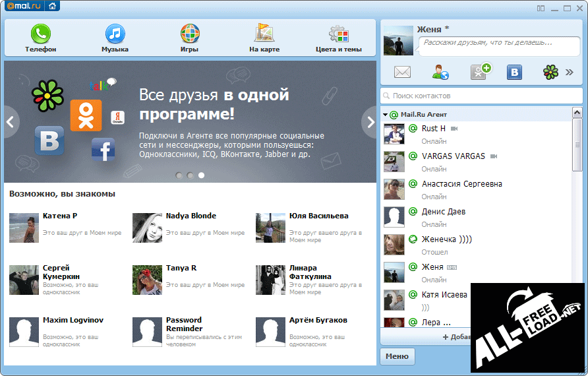Screen dimensions: 588x376
Task: Open contact Анастасия Сергеевна
Action: click(461, 184)
